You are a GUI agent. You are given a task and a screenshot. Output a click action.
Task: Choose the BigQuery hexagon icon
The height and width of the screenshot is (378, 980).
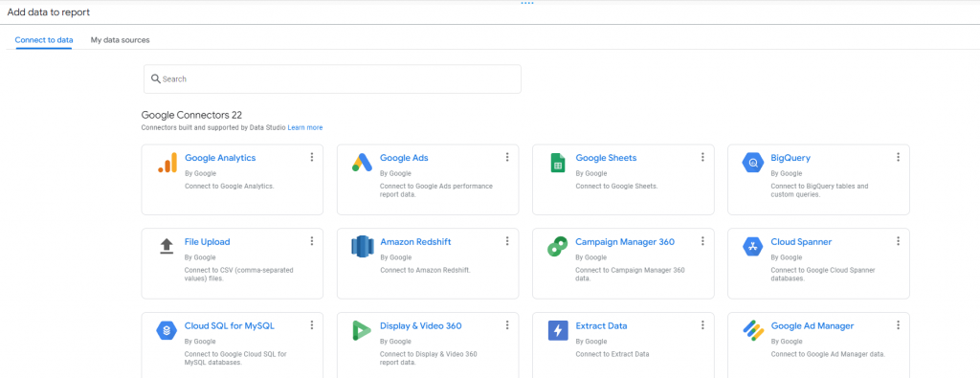pyautogui.click(x=753, y=163)
